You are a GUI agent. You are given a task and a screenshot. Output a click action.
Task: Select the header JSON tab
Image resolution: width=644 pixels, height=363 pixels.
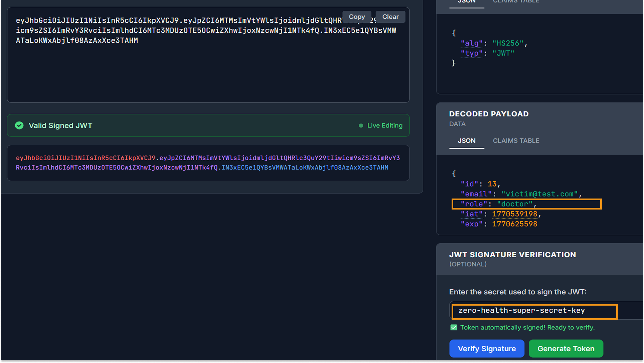(466, 2)
